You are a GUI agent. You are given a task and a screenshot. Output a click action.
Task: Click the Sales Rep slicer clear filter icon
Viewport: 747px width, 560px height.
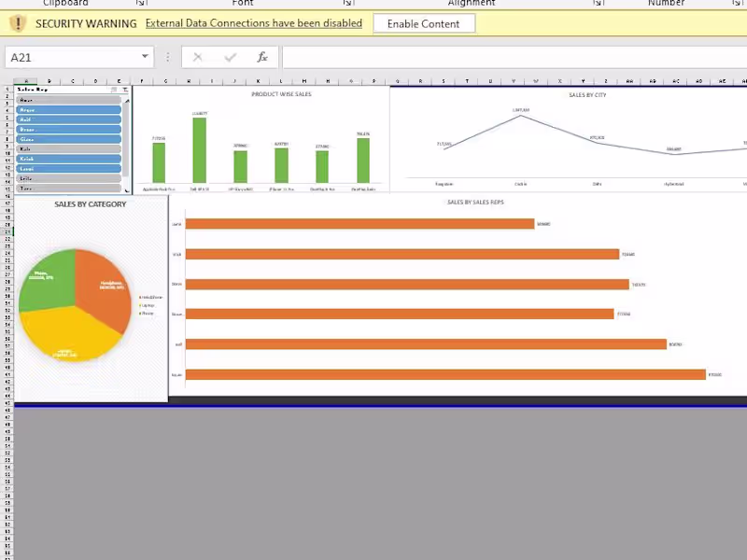pos(125,90)
